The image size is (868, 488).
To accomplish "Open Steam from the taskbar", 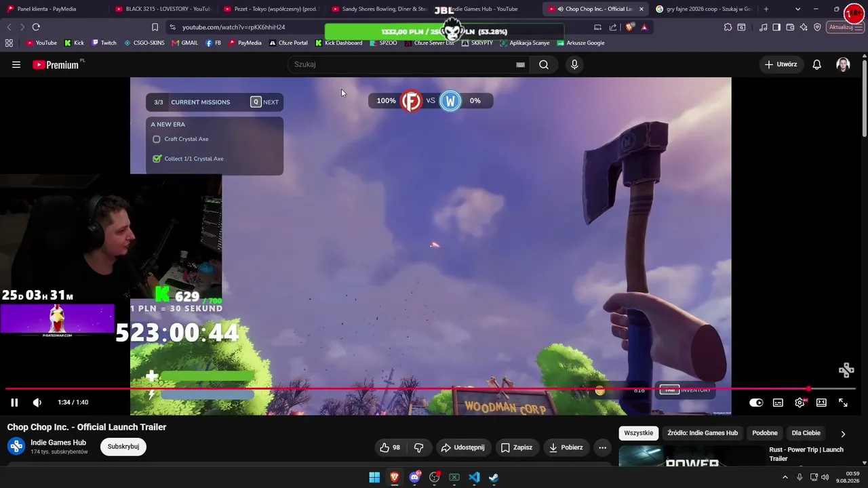I will coord(494,477).
